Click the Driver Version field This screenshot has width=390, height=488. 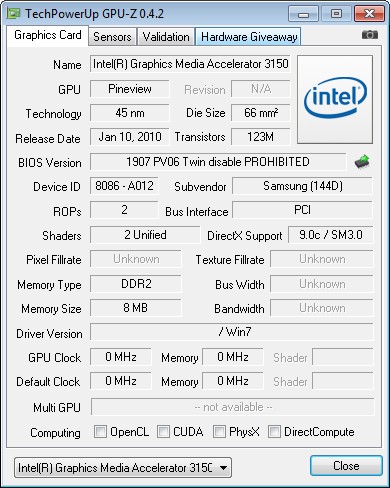[x=232, y=332]
